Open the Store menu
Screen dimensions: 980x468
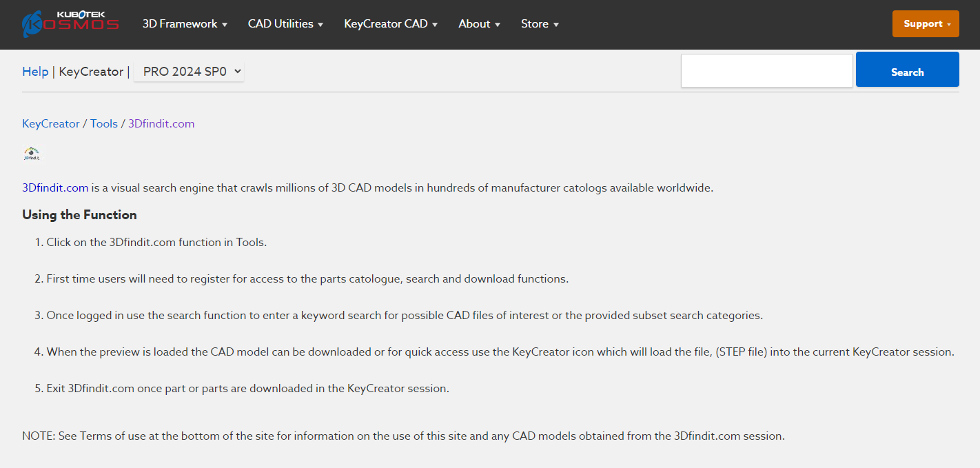pos(540,23)
